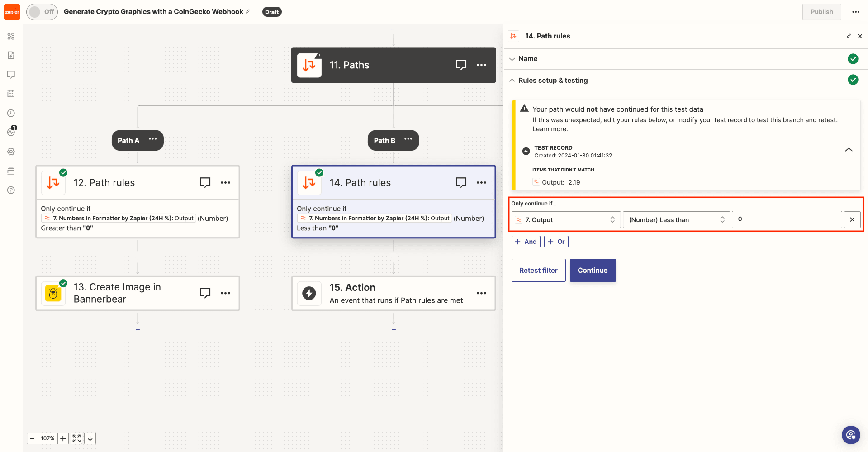Screen dimensions: 868x452
Task: Open the activity icon with notification badge
Action: pos(11,132)
